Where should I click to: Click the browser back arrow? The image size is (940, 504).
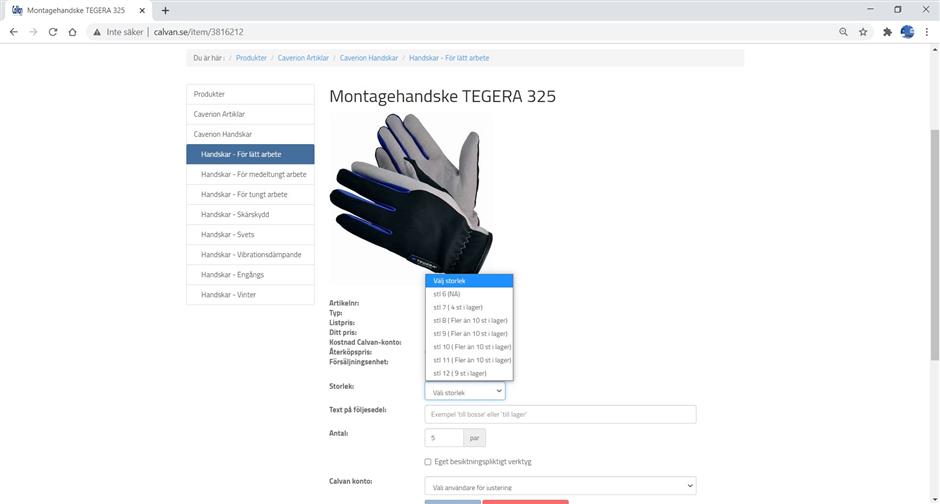point(13,32)
